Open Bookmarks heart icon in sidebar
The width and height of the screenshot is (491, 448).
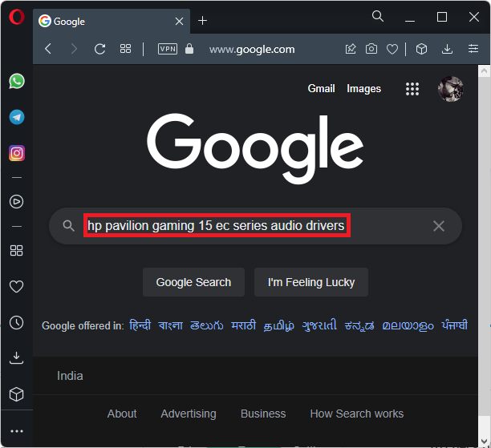(16, 286)
